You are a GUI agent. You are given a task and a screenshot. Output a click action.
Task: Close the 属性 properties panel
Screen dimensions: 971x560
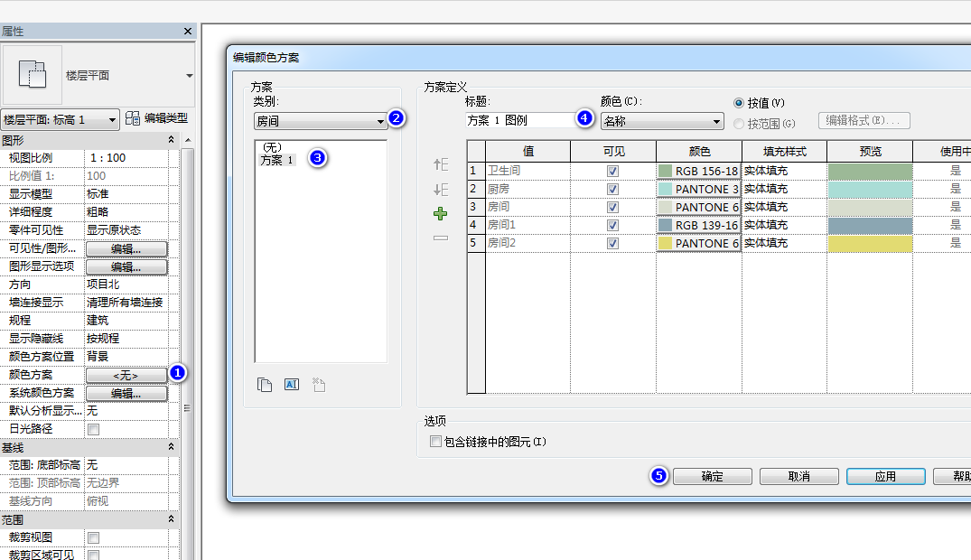pyautogui.click(x=188, y=31)
